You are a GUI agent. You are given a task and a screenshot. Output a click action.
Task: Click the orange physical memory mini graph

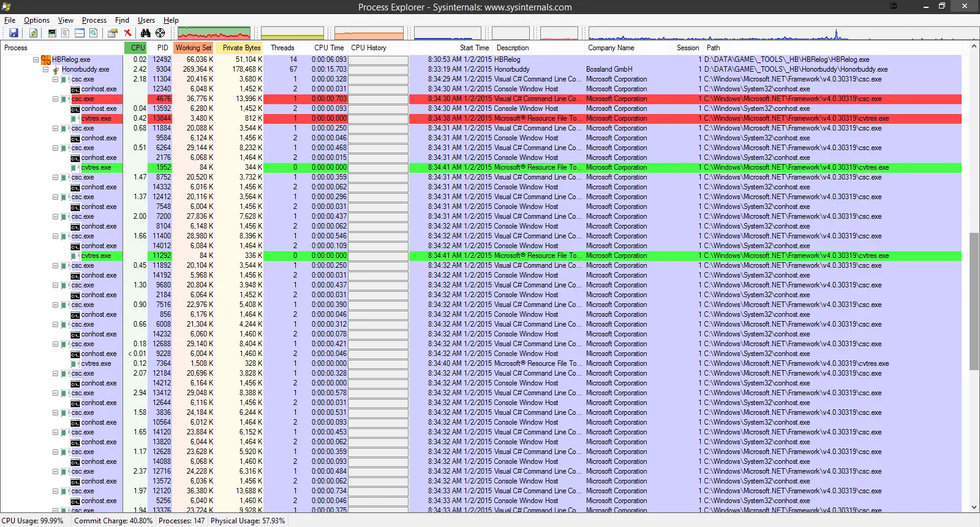[369, 33]
